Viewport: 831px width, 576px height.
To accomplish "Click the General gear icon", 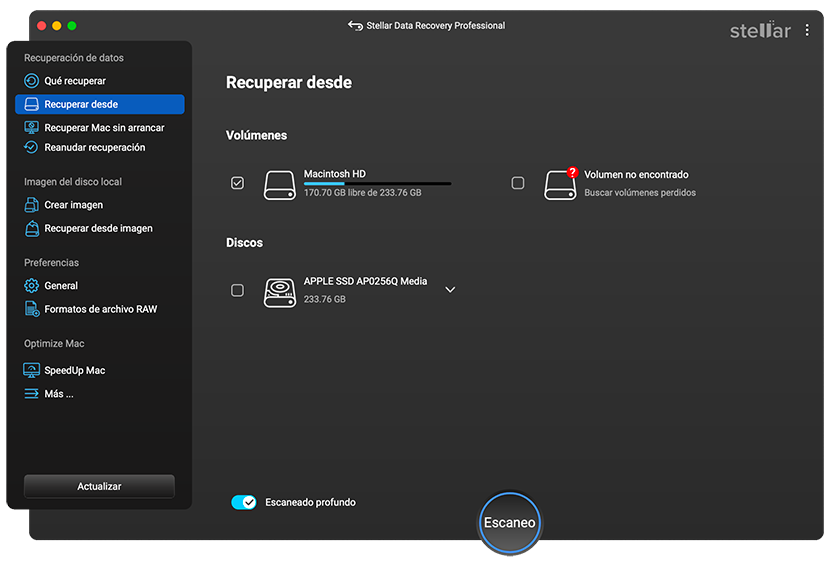I will 31,286.
